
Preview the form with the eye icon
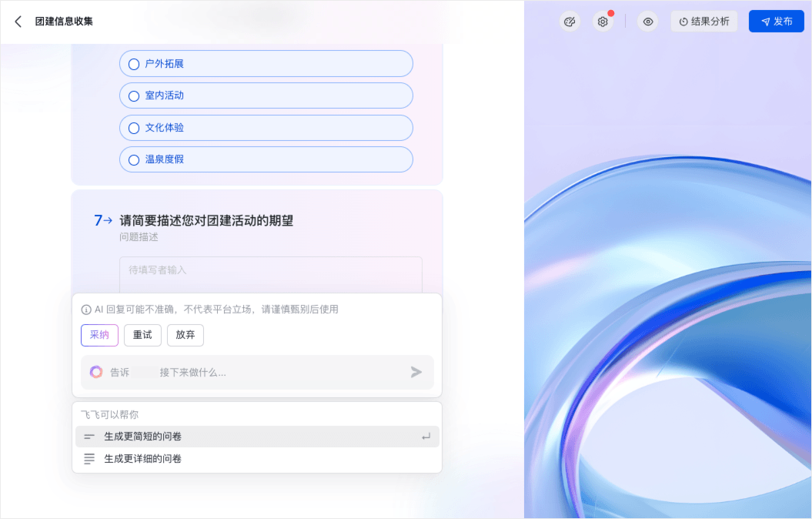(x=648, y=22)
